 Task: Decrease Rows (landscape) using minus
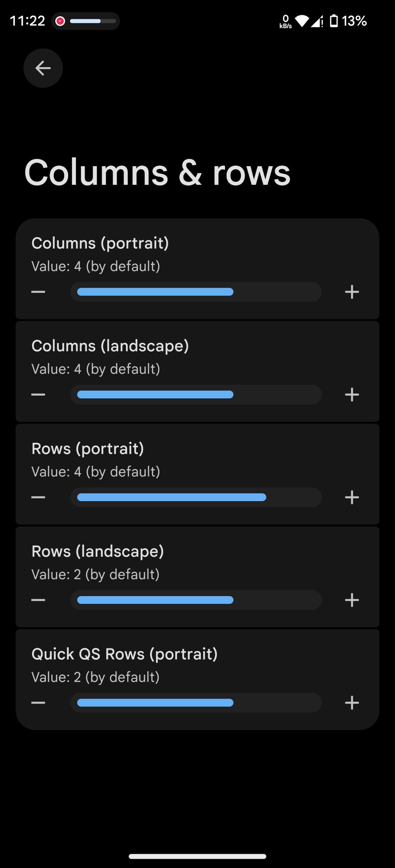point(38,600)
